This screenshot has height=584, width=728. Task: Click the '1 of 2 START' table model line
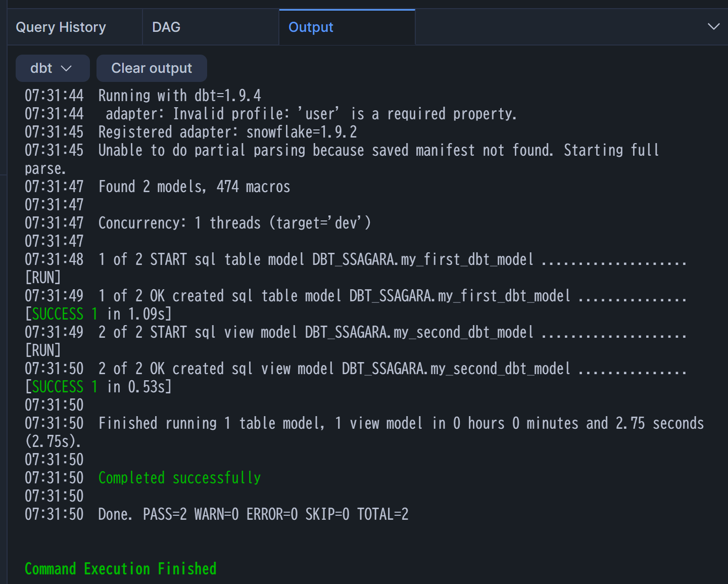click(x=316, y=259)
